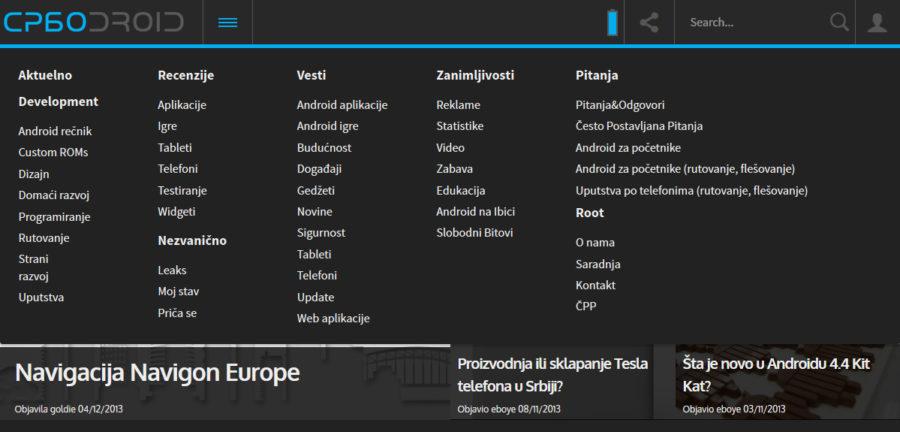Open Web aplikacije link
Viewport: 900px width, 432px height.
tap(333, 318)
